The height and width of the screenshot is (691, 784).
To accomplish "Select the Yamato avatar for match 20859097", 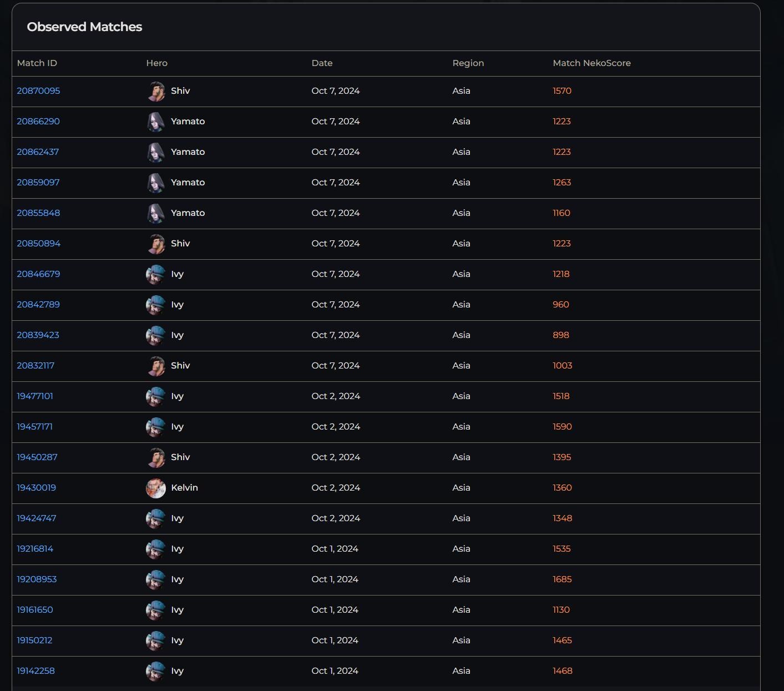I will pyautogui.click(x=156, y=183).
